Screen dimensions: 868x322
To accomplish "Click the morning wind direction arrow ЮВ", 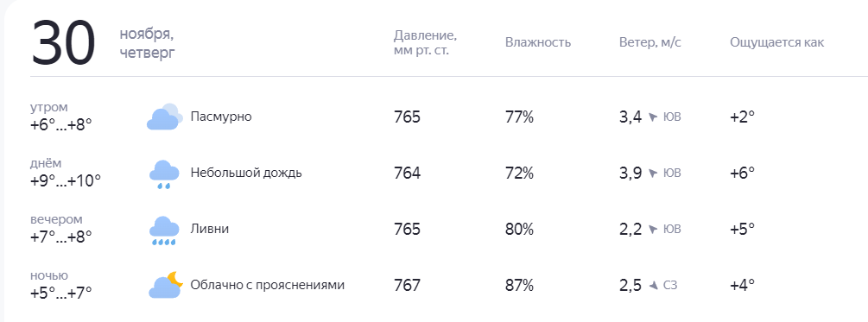I will click(653, 117).
